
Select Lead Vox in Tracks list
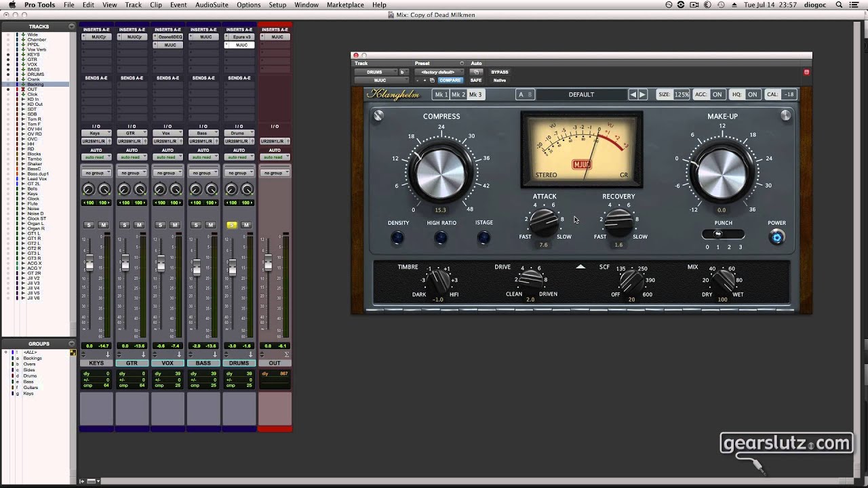[37, 178]
